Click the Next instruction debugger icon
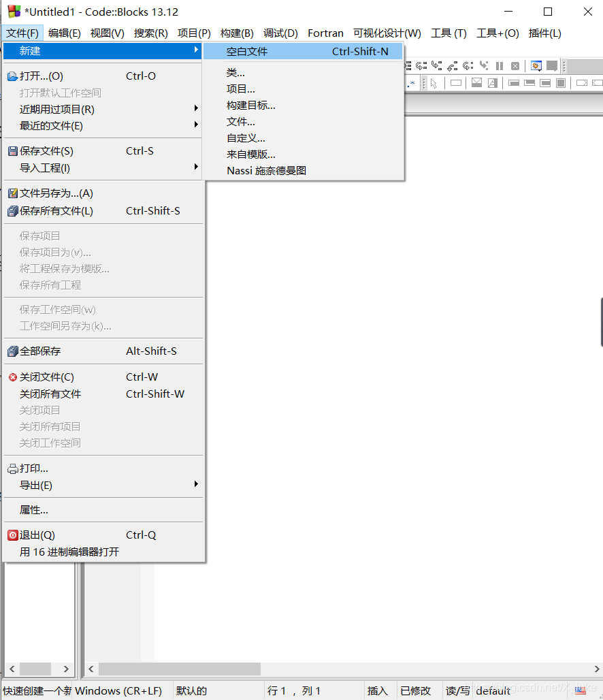The height and width of the screenshot is (700, 603). pos(468,65)
